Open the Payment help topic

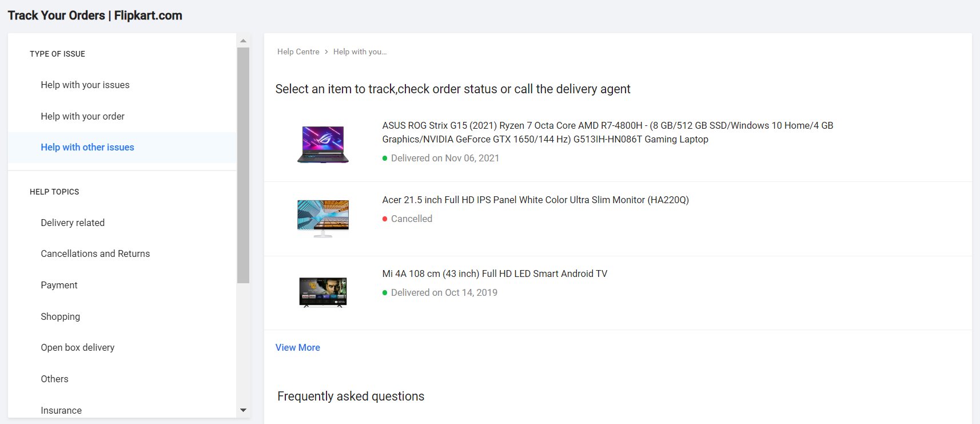click(59, 285)
